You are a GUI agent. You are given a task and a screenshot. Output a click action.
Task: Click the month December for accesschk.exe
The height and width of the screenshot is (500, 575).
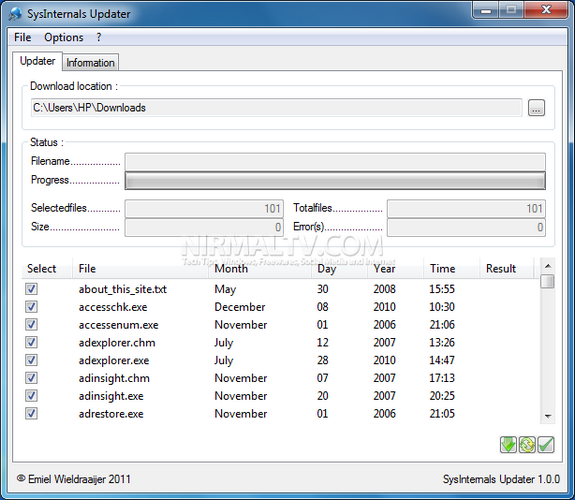pos(240,307)
